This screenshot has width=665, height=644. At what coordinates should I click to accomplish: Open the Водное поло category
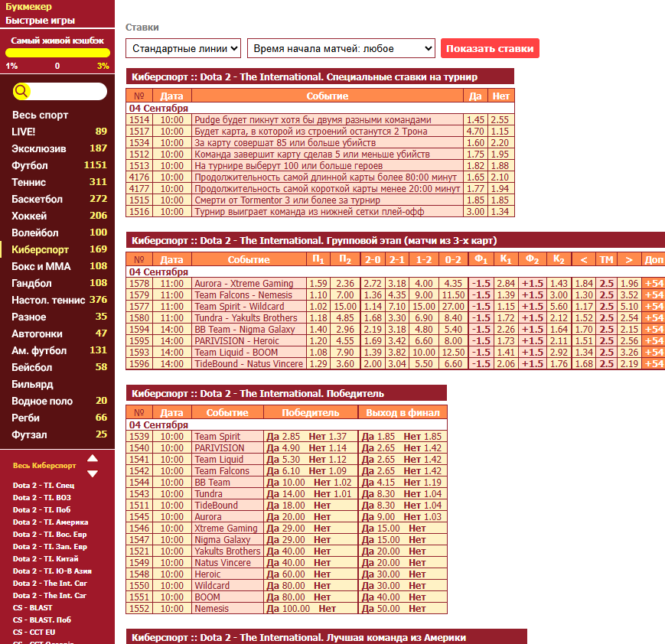pos(42,401)
